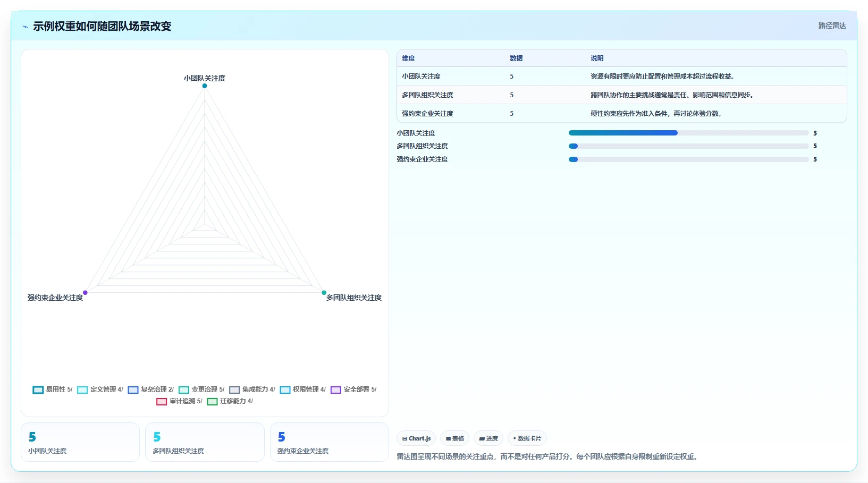Toggle the 定义管理 legend dataset
The width and height of the screenshot is (868, 483).
100,389
